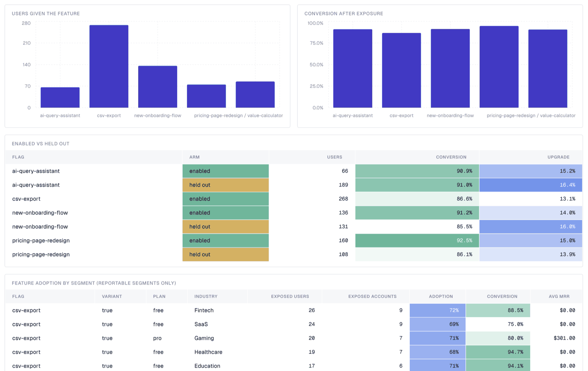Click csv-export bar in Users Given the Feature chart

pos(109,66)
